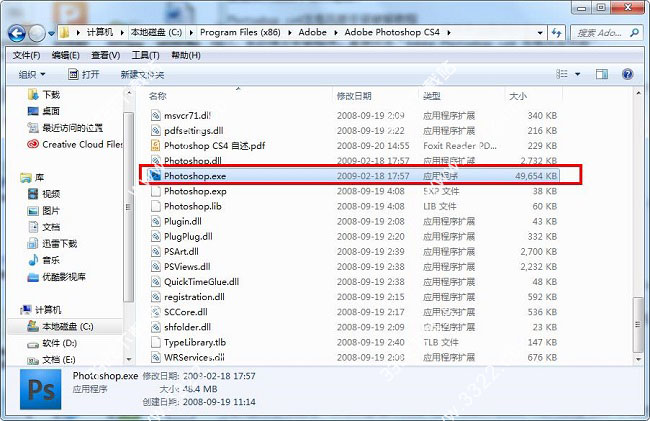Select 下载 in the navigation pane
The width and height of the screenshot is (650, 421).
tap(44, 95)
